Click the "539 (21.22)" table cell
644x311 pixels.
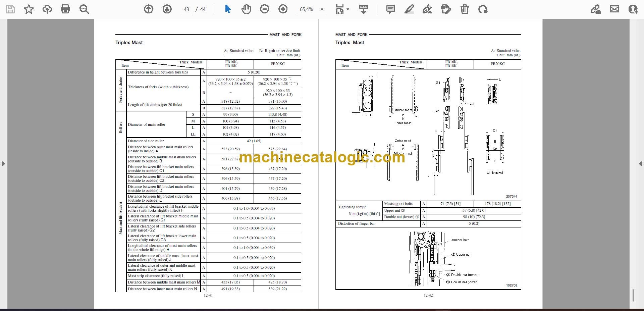click(277, 289)
